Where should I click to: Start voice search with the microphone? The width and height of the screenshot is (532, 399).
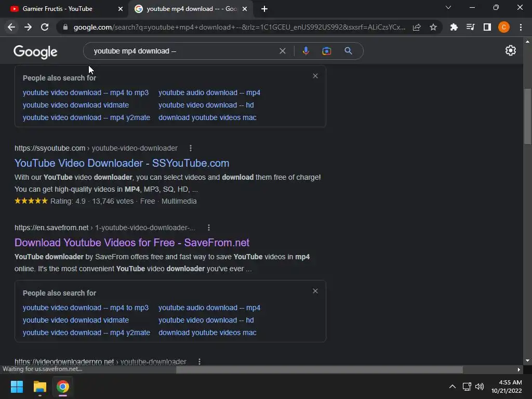pyautogui.click(x=305, y=51)
